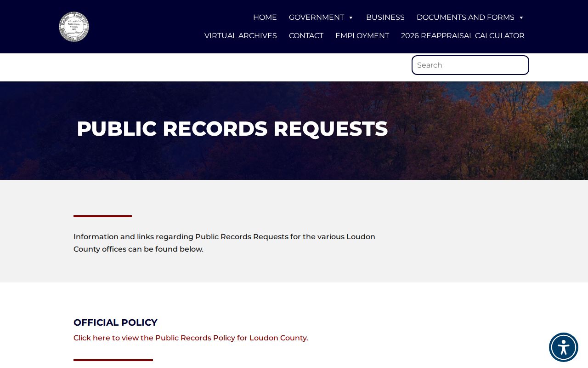View the Employment page

(362, 36)
